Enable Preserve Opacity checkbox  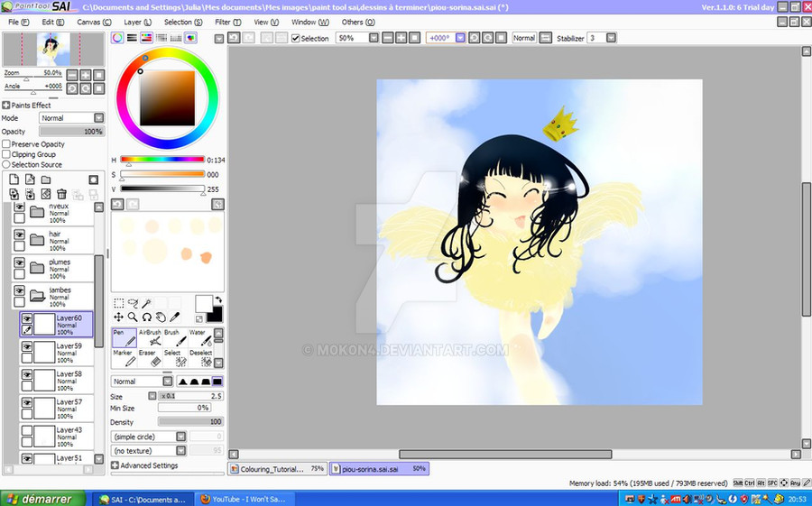point(6,144)
